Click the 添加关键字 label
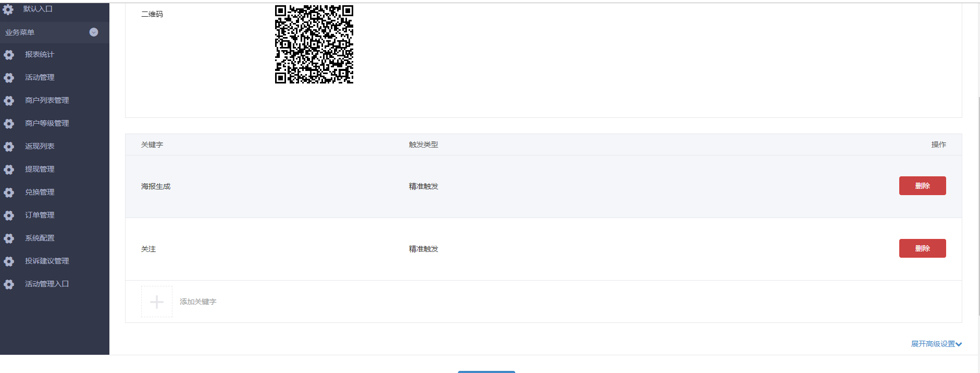The height and width of the screenshot is (373, 980). click(198, 302)
